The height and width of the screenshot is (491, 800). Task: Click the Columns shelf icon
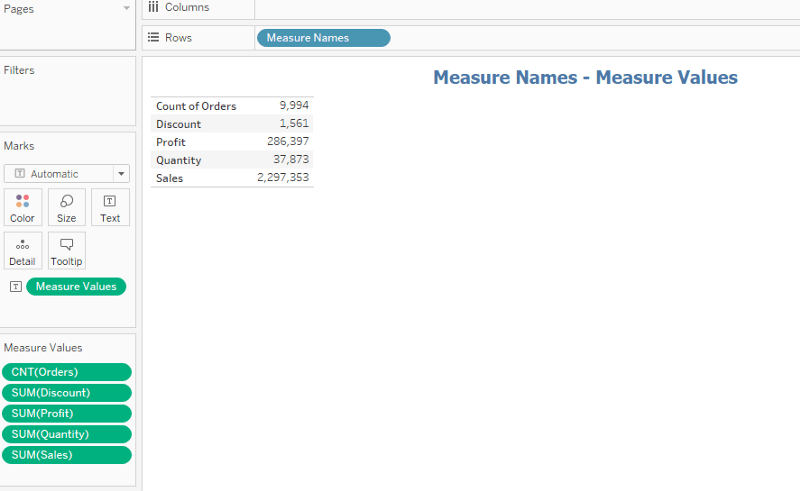153,8
